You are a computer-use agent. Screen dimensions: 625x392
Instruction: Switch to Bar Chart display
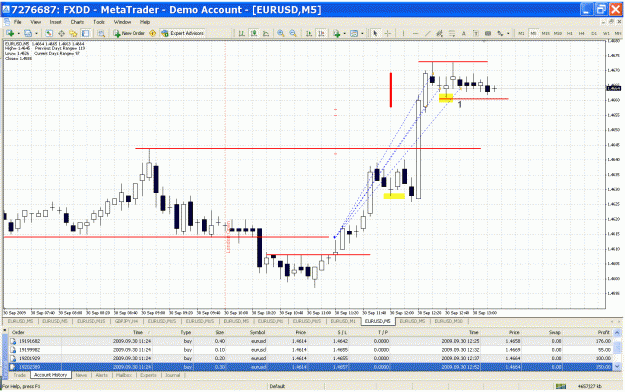[x=242, y=33]
